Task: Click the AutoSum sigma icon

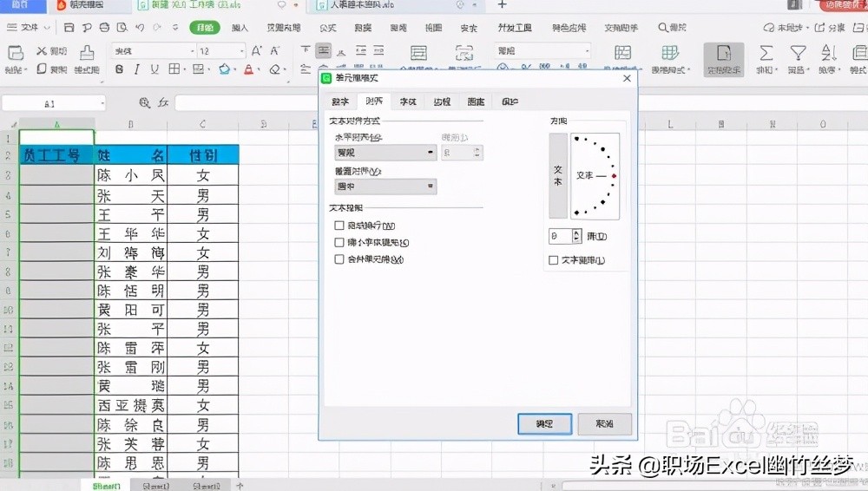Action: (766, 53)
